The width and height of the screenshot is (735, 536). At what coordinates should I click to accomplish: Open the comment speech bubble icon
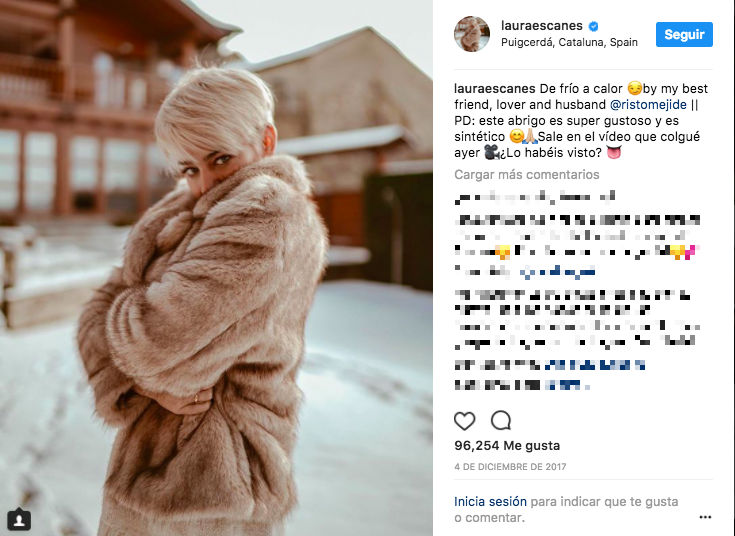point(501,420)
